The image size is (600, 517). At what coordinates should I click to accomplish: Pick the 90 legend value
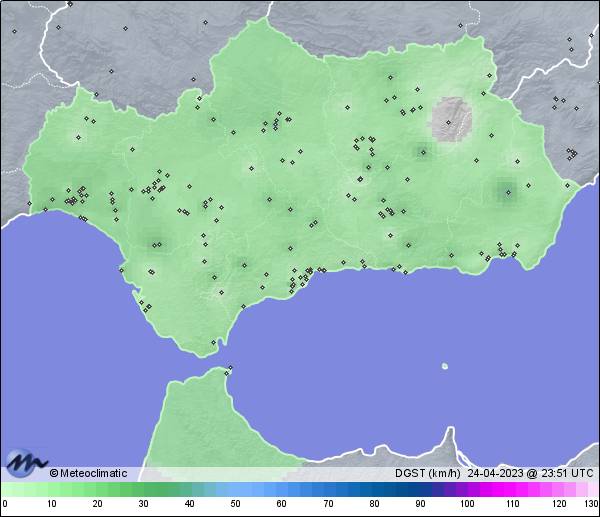(420, 503)
